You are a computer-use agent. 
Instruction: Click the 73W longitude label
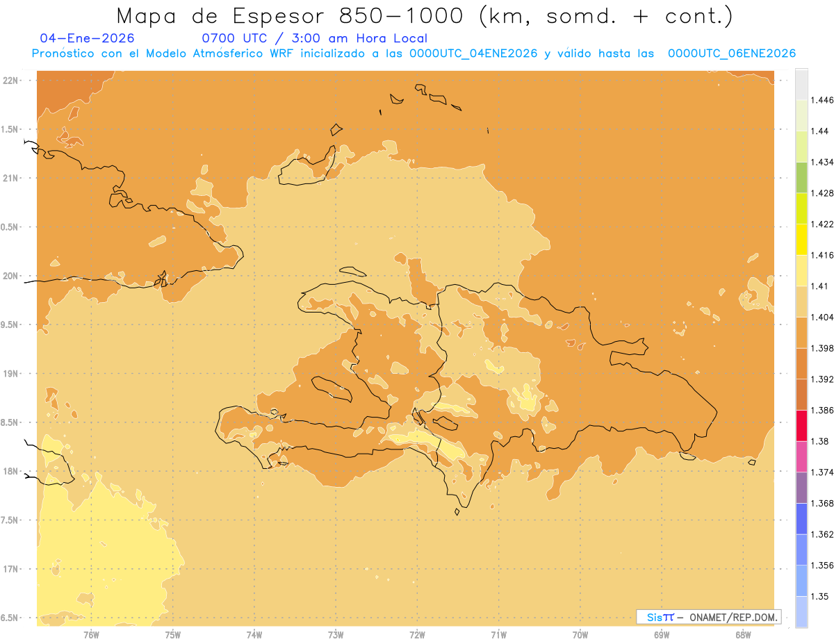tap(336, 634)
